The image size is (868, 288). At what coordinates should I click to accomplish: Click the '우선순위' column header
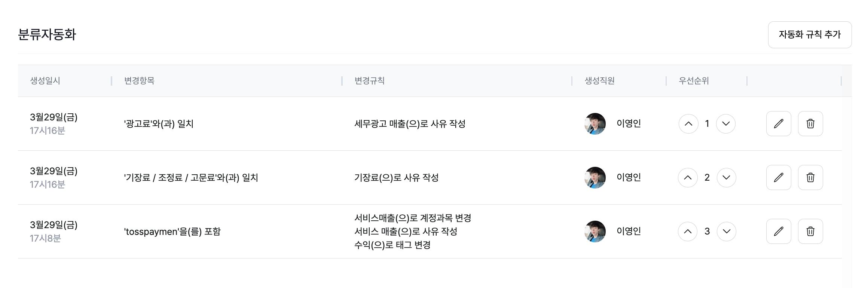[694, 81]
